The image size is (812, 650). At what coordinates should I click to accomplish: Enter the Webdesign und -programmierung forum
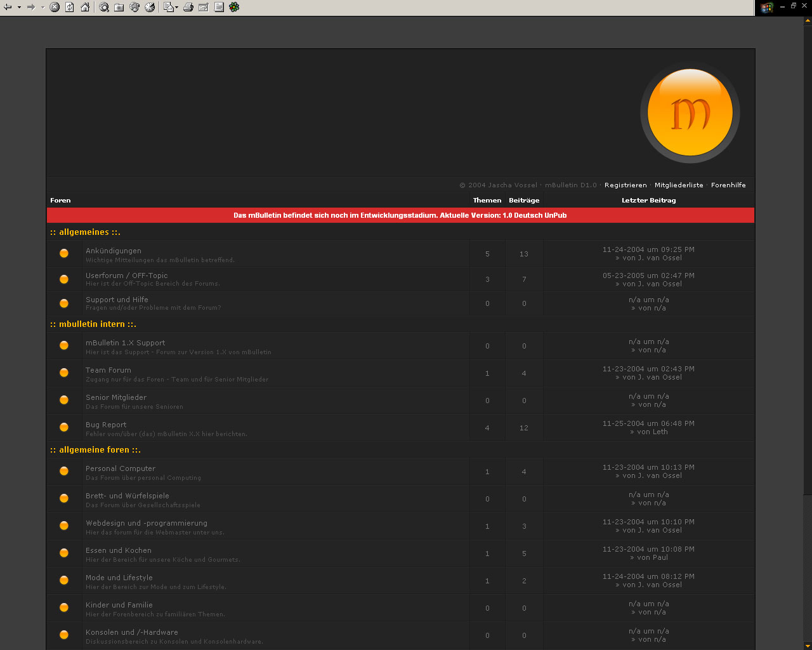147,523
